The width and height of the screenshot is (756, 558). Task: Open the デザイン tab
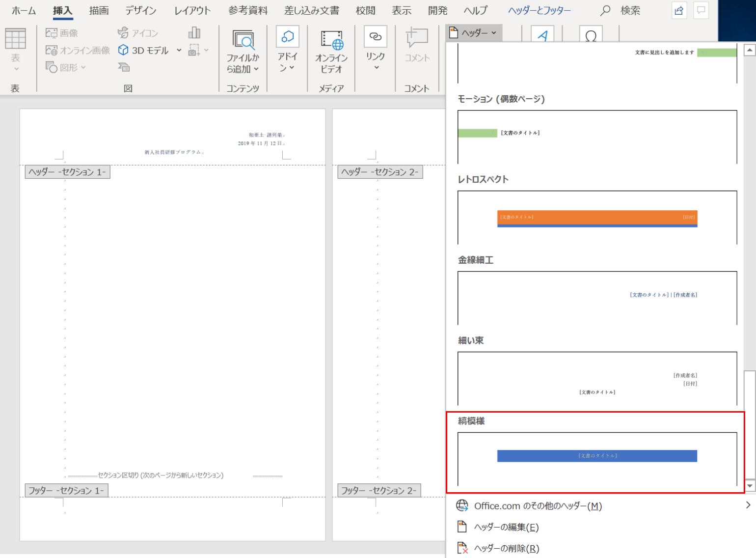[140, 10]
